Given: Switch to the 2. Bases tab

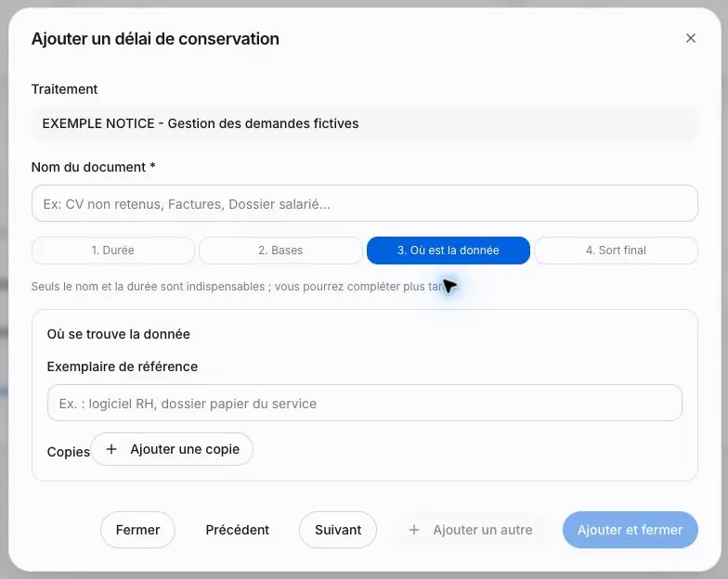Looking at the screenshot, I should (x=280, y=251).
